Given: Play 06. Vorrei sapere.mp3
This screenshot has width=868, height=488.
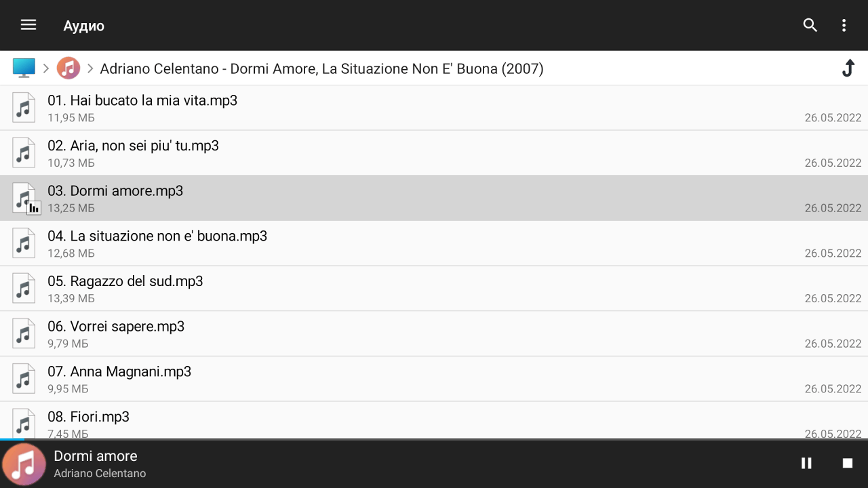Looking at the screenshot, I should click(x=116, y=327).
